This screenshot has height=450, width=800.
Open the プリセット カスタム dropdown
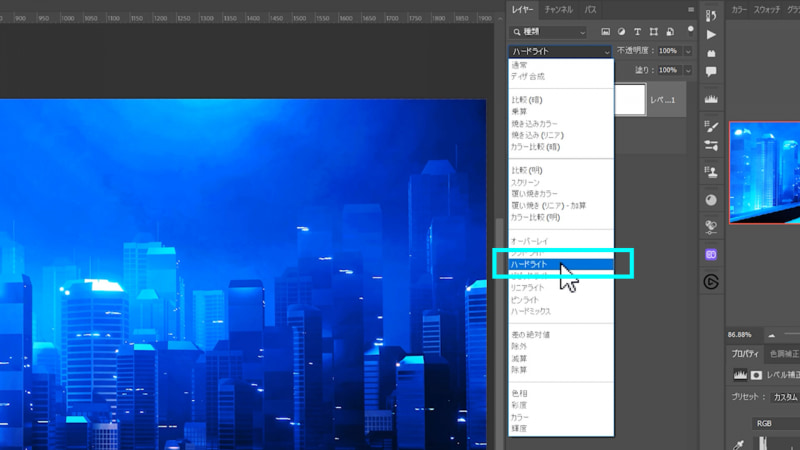pyautogui.click(x=785, y=397)
